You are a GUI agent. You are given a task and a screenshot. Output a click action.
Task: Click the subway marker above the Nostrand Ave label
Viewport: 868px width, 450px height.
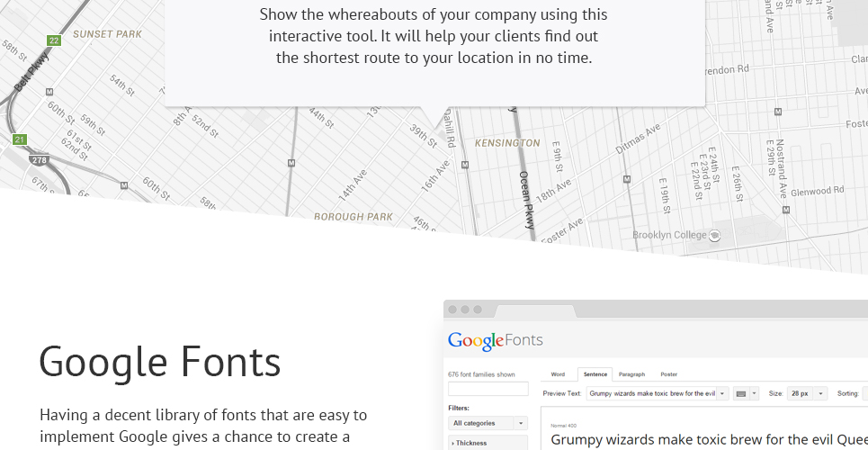coord(778,112)
